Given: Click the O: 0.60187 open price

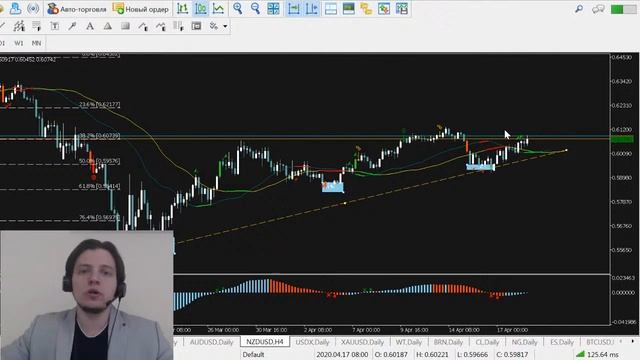Looking at the screenshot, I should 391,354.
